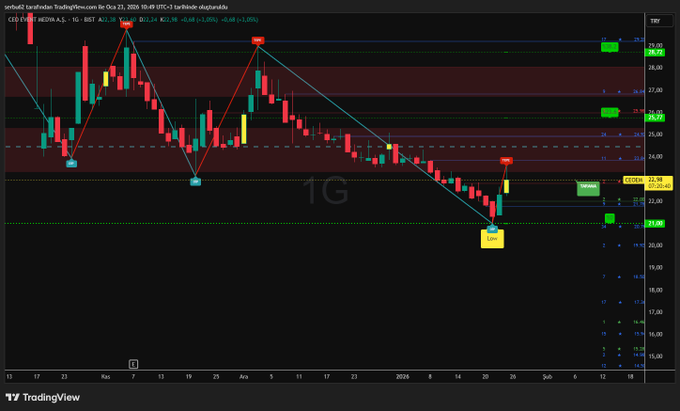Screen dimensions: 680x411
Task: Click the TRY currency button
Action: coord(660,21)
